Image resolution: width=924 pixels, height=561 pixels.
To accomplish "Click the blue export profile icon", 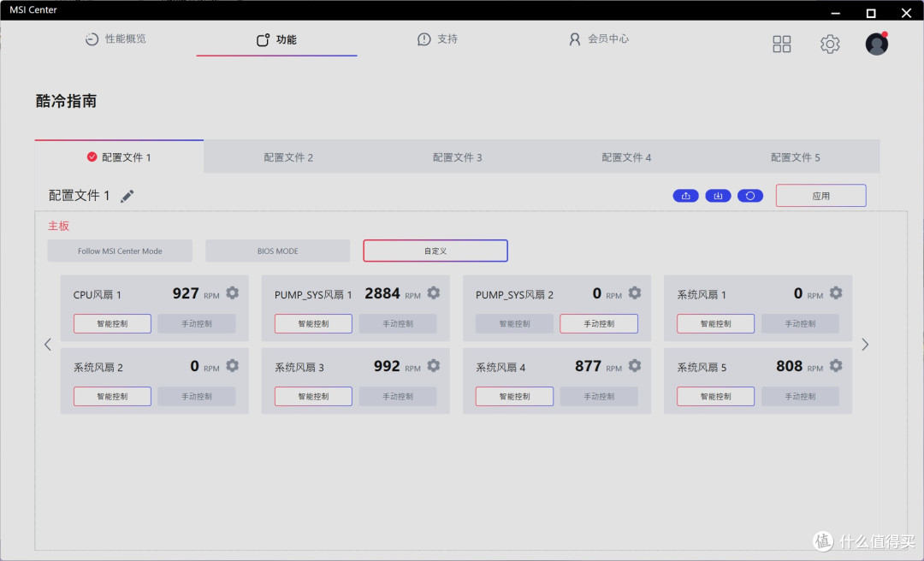I will (x=686, y=196).
